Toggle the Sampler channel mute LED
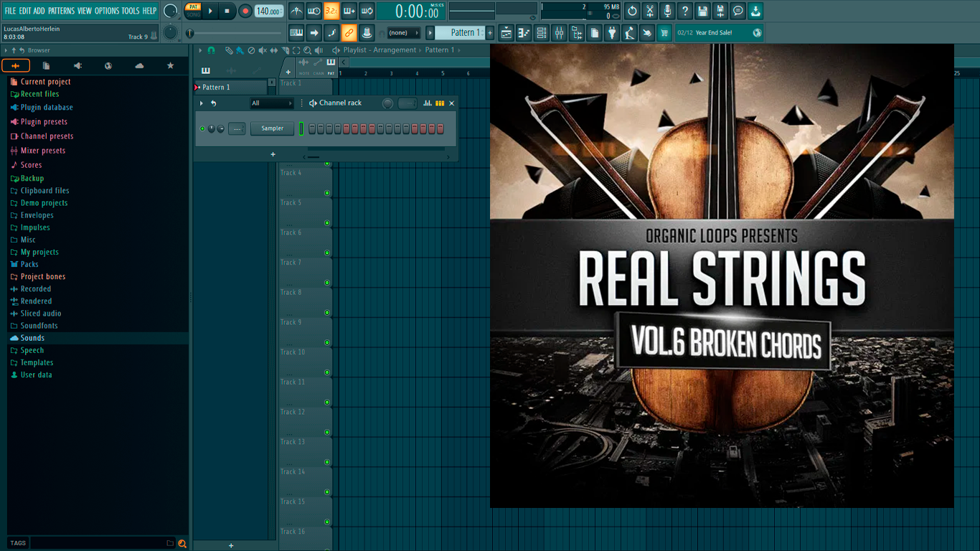Viewport: 980px width, 551px height. [202, 128]
